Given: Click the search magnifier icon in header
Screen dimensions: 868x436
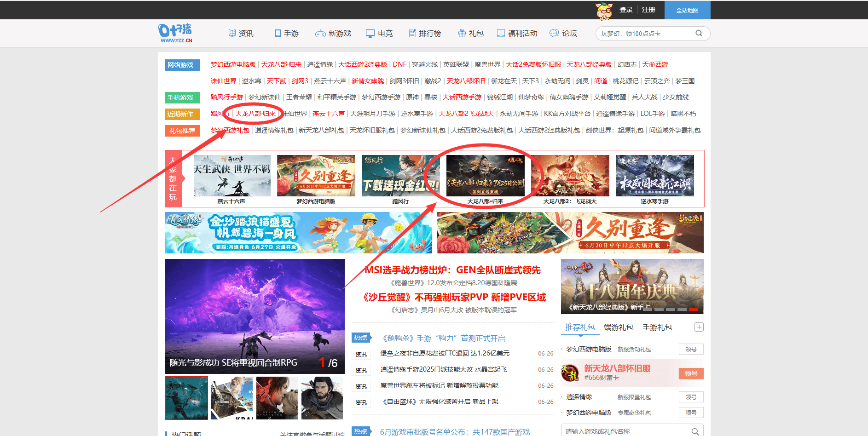Looking at the screenshot, I should point(699,33).
